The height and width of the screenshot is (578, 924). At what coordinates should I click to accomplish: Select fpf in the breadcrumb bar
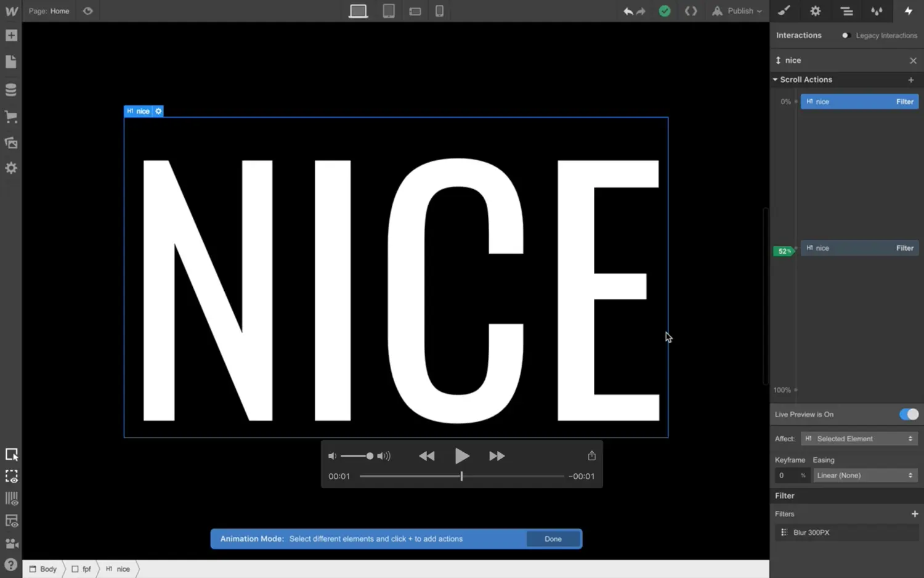[81, 569]
